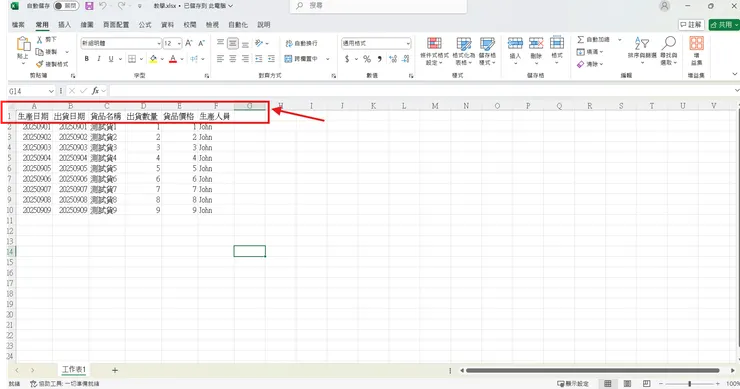This screenshot has width=740, height=389.
Task: Click the Insert Function fx icon
Action: point(95,91)
